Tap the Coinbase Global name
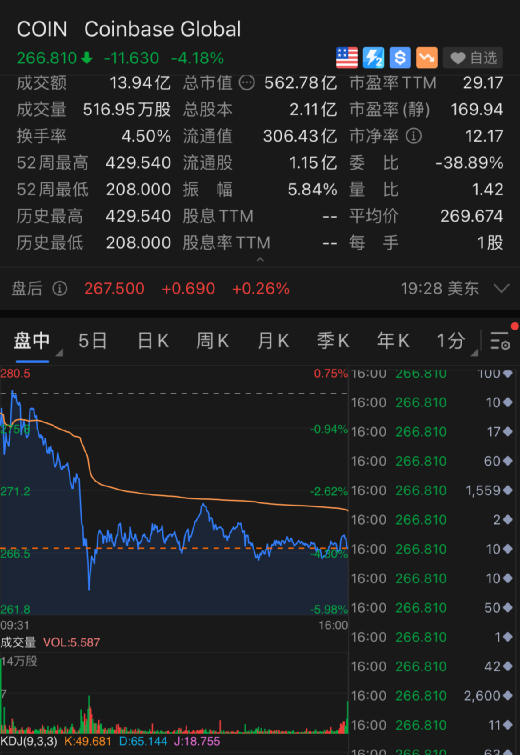 click(162, 29)
